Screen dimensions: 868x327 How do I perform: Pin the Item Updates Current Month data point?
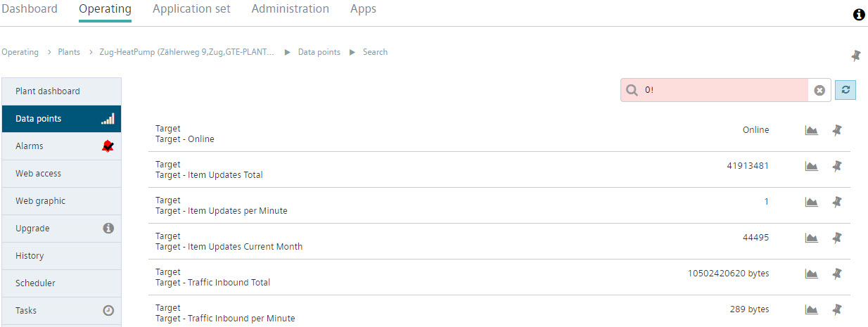[x=837, y=238]
